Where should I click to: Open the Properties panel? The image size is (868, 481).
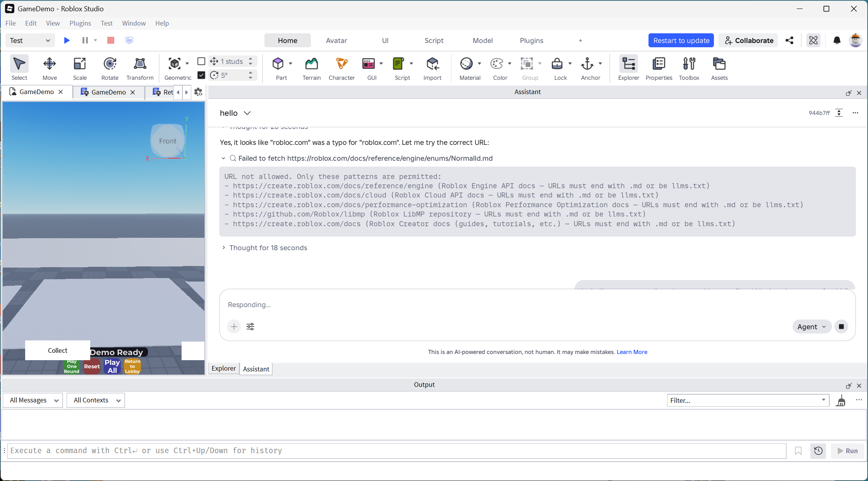click(x=659, y=68)
